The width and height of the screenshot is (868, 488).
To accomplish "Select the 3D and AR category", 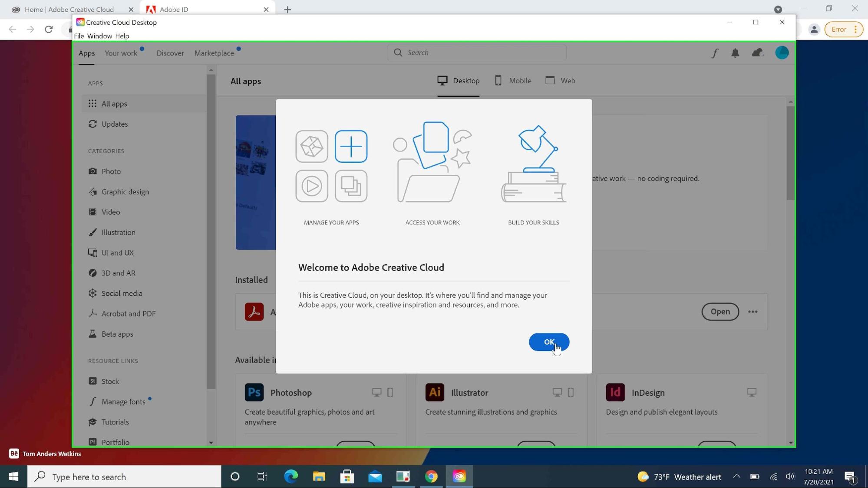I will [x=118, y=273].
